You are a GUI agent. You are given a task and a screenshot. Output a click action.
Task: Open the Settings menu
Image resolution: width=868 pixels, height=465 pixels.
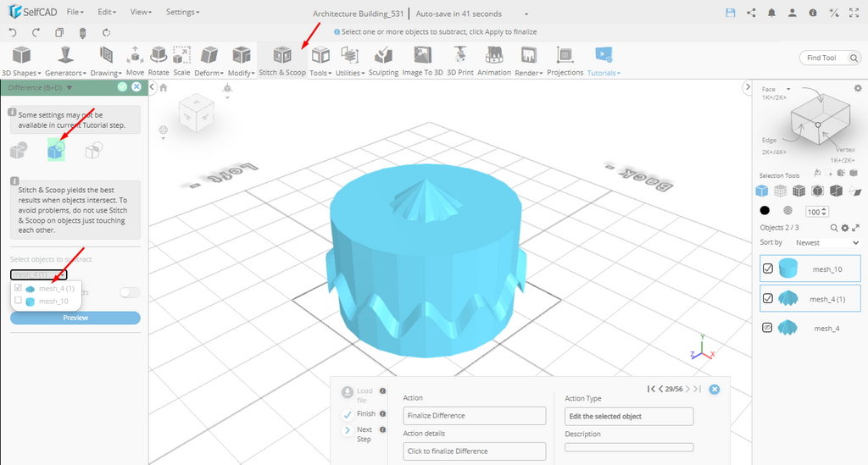pyautogui.click(x=182, y=13)
